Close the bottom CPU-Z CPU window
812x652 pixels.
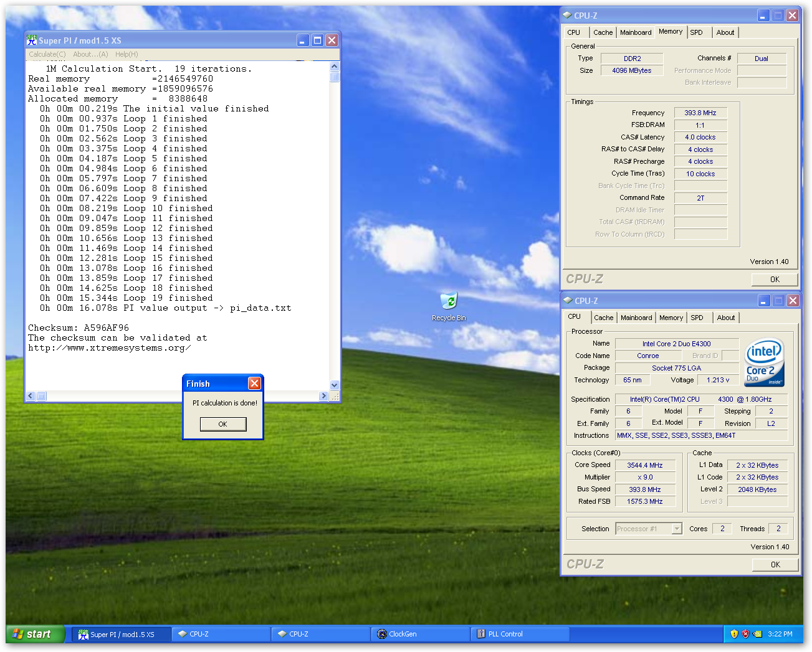point(793,301)
